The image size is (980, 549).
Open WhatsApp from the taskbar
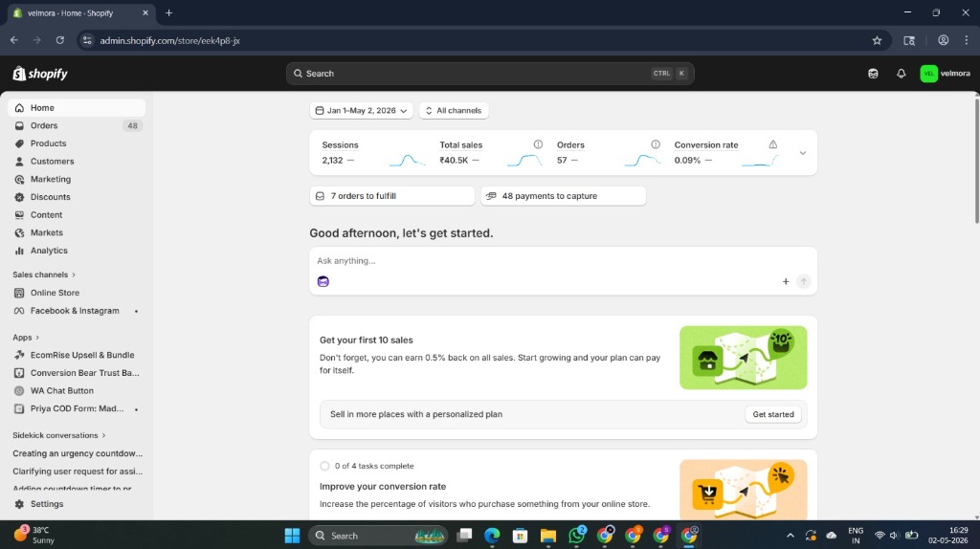pos(576,536)
